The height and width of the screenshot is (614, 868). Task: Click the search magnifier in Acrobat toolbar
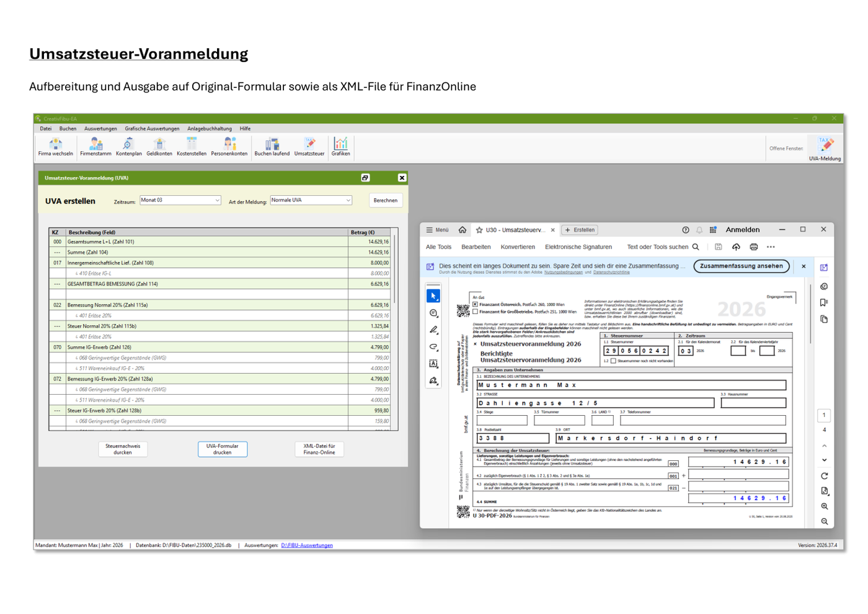click(x=696, y=247)
